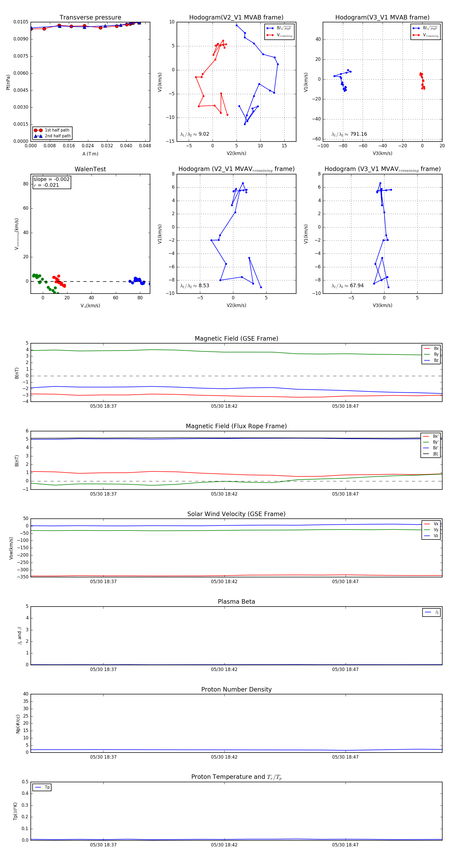
Task: Click the B/√μ0ρ legend entry in V2_V1 MVAB hodogram
Action: (x=279, y=28)
